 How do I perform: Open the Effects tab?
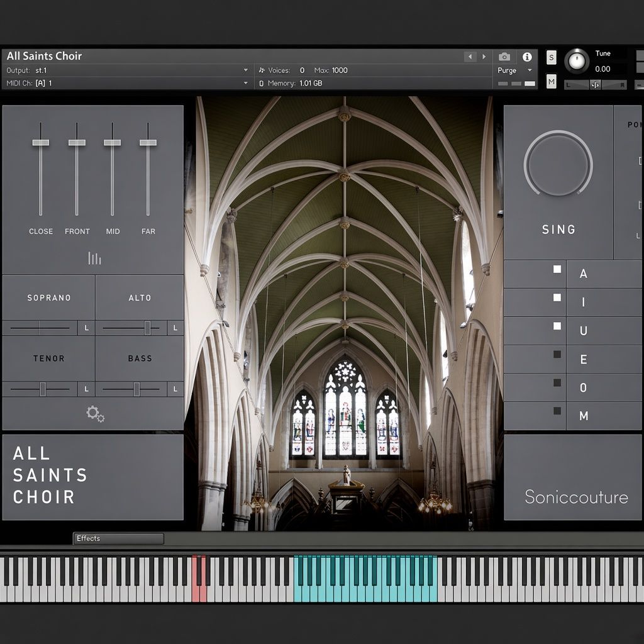click(118, 538)
